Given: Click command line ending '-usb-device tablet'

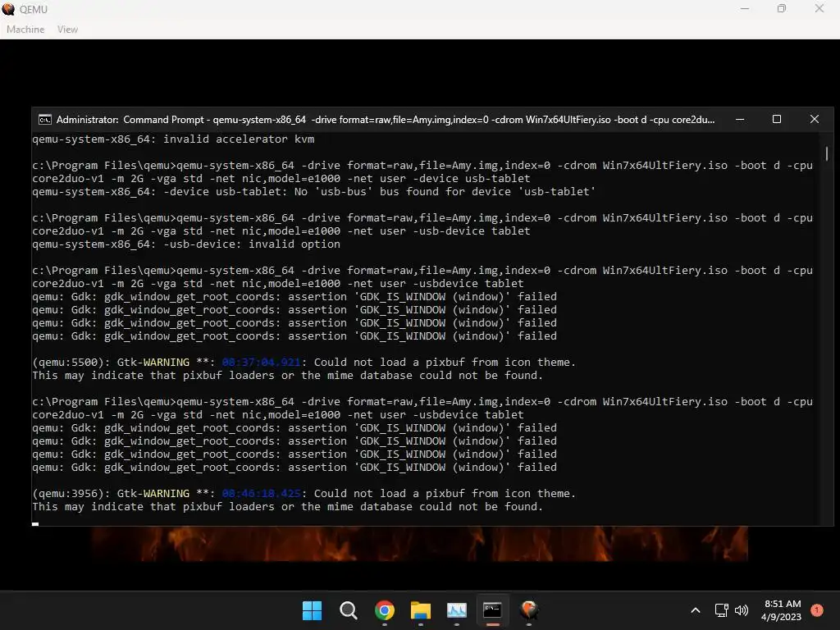Looking at the screenshot, I should tap(422, 225).
